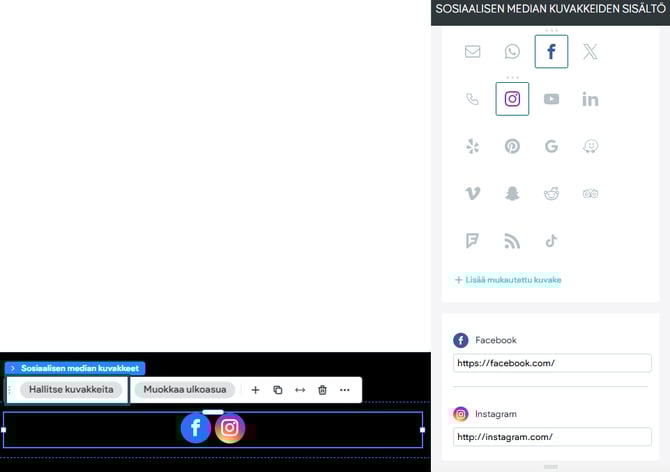This screenshot has width=670, height=472.
Task: Deselect the selected Instagram icon tile
Action: click(x=512, y=99)
